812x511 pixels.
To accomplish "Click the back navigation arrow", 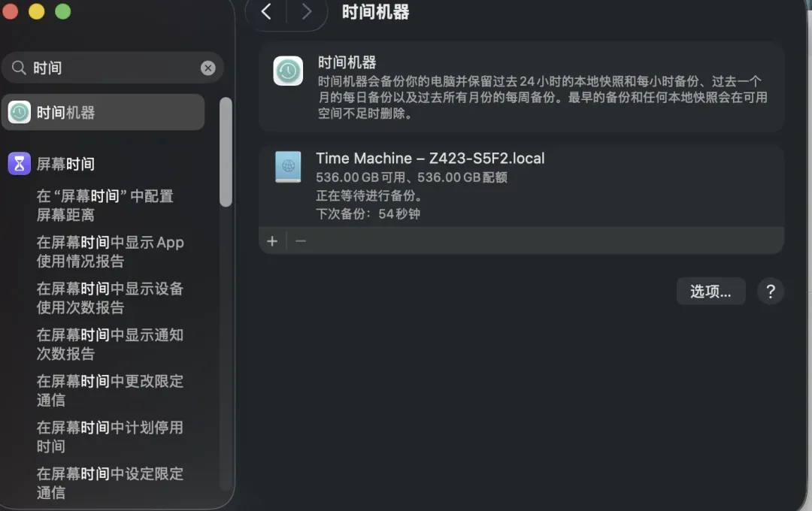I will 265,11.
